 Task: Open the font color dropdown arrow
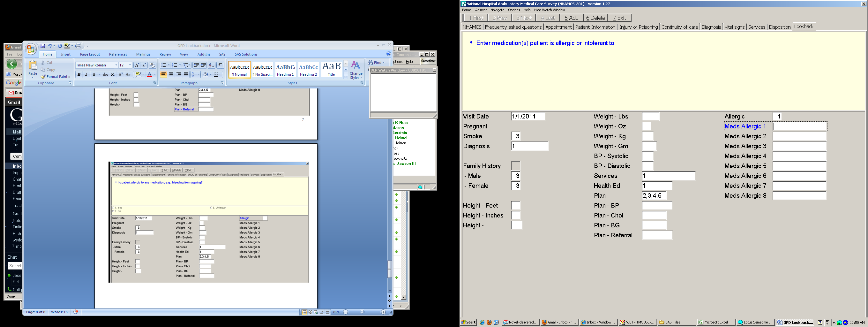tap(154, 74)
